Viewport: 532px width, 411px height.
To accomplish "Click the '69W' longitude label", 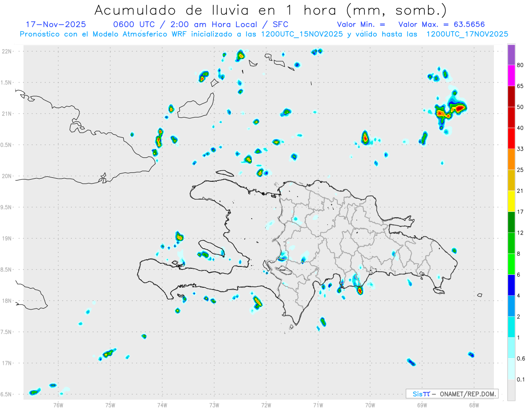I will [x=422, y=404].
